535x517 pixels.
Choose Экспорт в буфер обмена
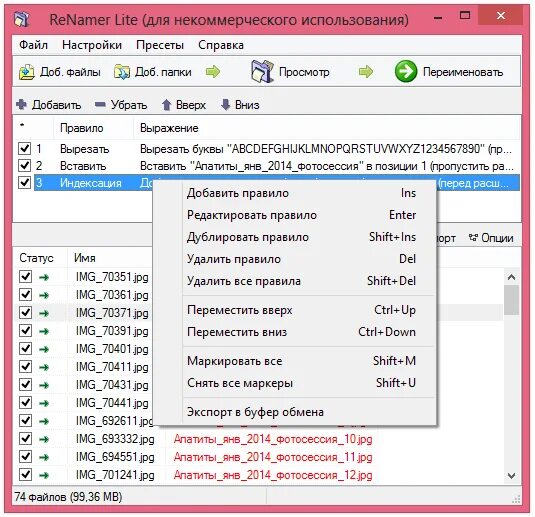[295, 412]
